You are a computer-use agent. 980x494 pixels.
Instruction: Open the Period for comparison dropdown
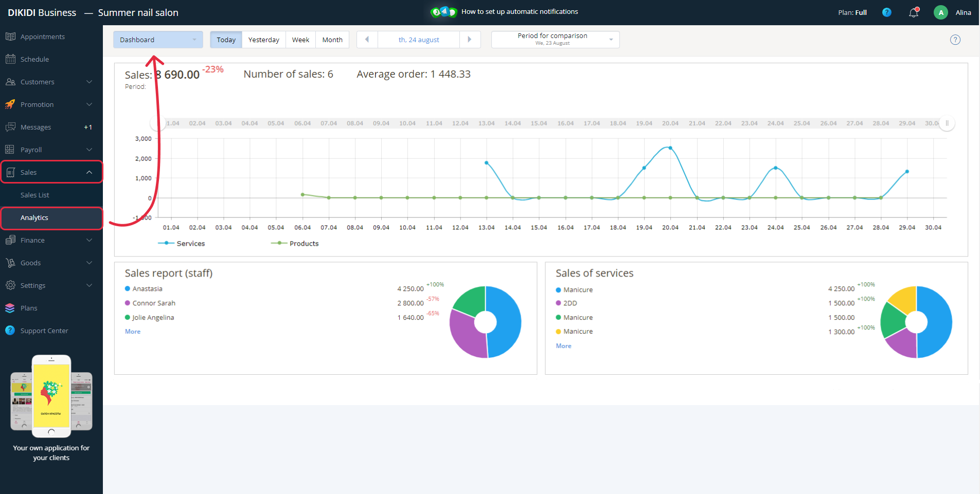tap(556, 40)
